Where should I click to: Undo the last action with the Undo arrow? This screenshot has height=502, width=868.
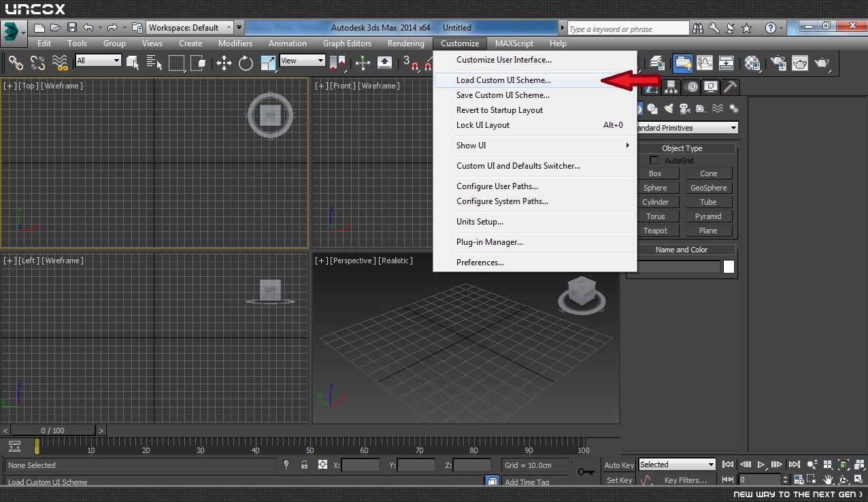[88, 28]
